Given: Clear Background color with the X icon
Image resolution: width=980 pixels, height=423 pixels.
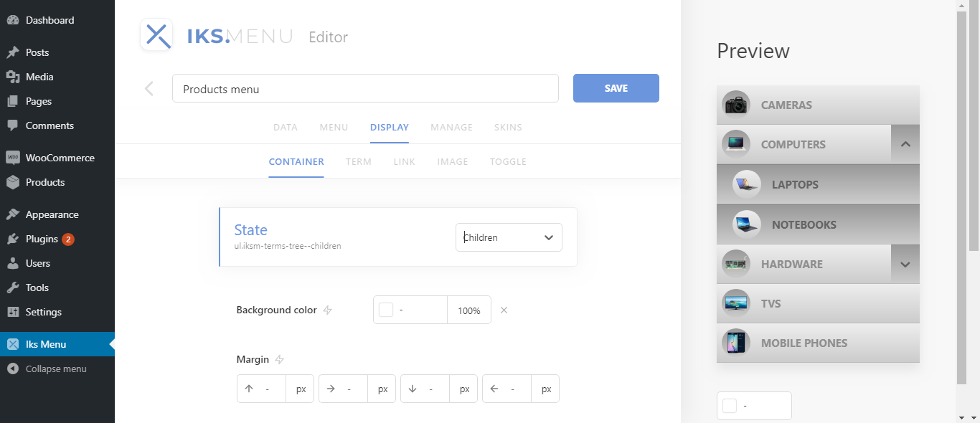Looking at the screenshot, I should pos(504,310).
